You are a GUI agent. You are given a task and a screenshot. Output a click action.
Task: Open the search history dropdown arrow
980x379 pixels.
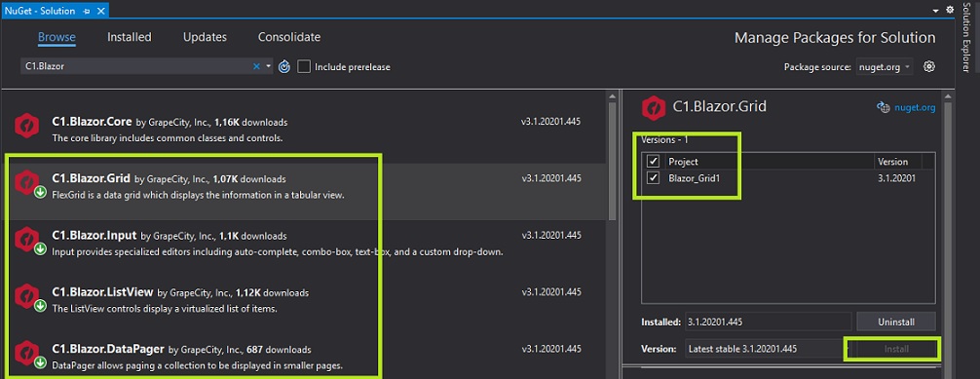click(x=268, y=66)
